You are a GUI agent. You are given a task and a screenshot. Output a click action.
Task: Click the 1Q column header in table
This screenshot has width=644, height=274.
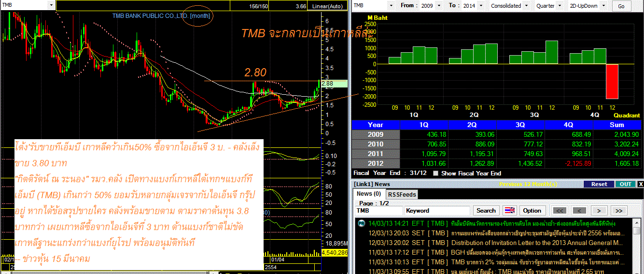coord(424,125)
